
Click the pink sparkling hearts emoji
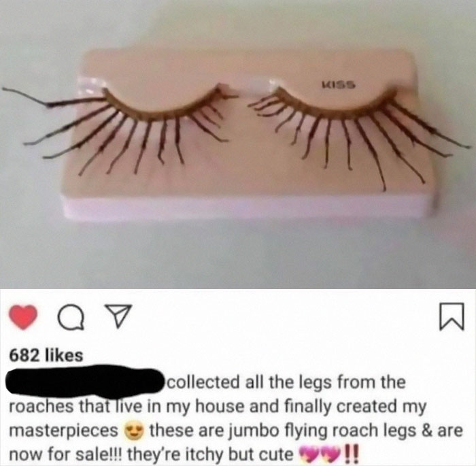click(320, 454)
